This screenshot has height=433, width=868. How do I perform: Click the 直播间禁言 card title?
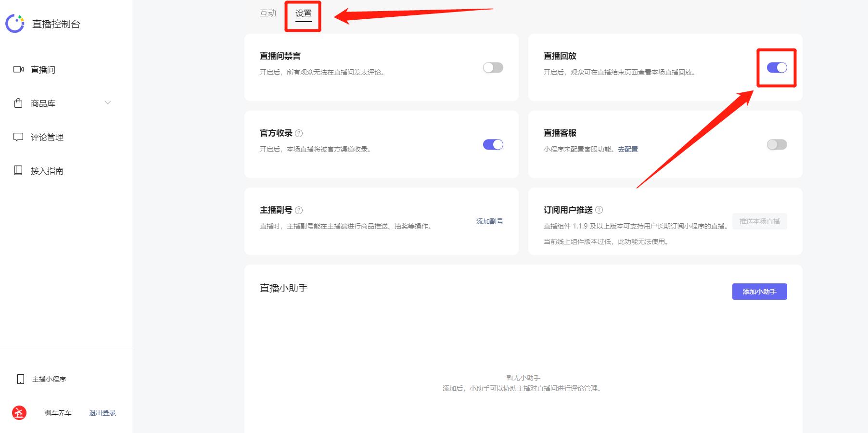click(280, 56)
